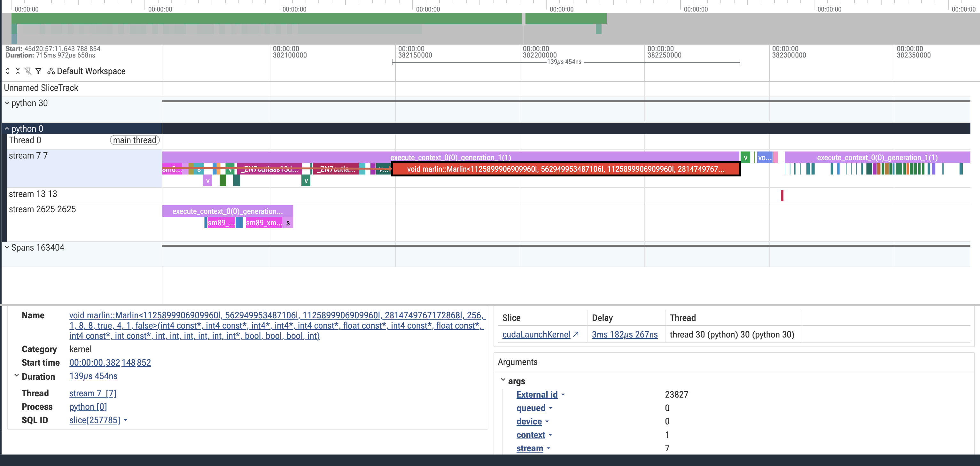
Task: Open the Default Workspace selector
Action: click(x=86, y=71)
